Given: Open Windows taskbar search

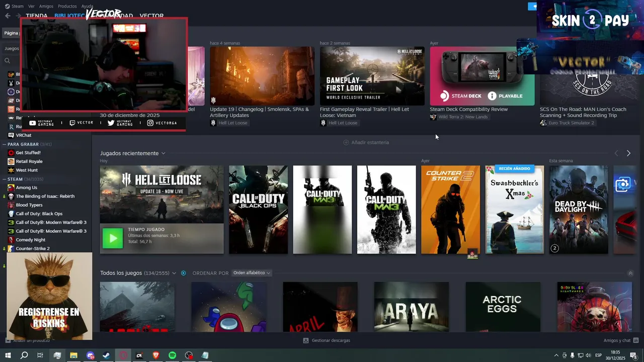Looking at the screenshot, I should click(24, 355).
